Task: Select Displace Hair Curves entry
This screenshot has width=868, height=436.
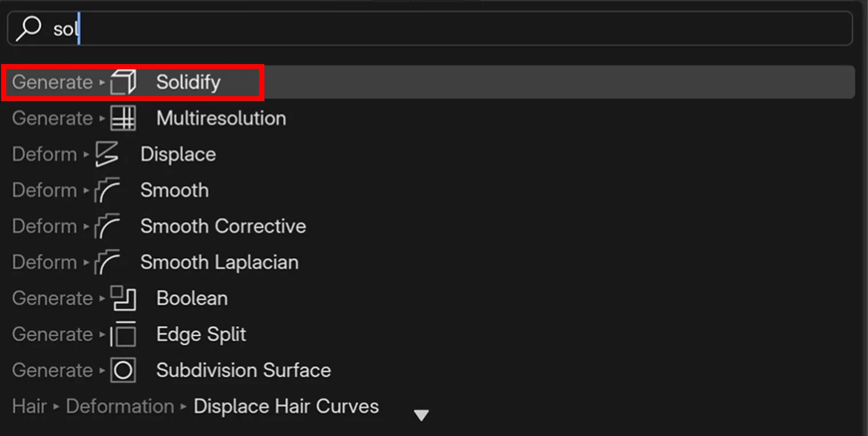Action: 286,406
